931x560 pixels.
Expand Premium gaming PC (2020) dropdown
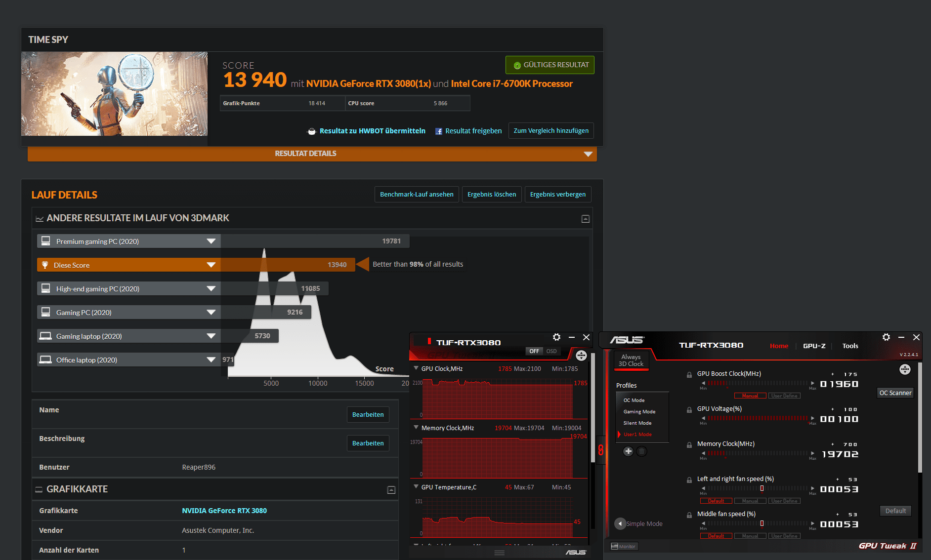tap(211, 241)
